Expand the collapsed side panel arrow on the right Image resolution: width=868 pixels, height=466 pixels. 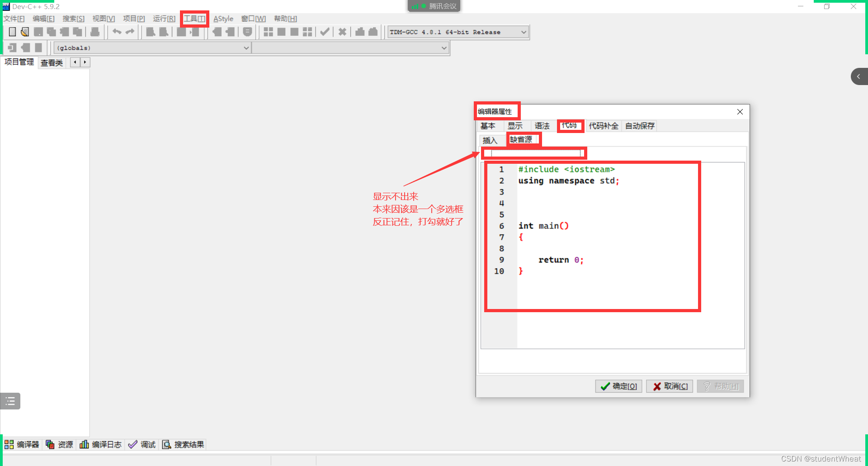pos(859,76)
